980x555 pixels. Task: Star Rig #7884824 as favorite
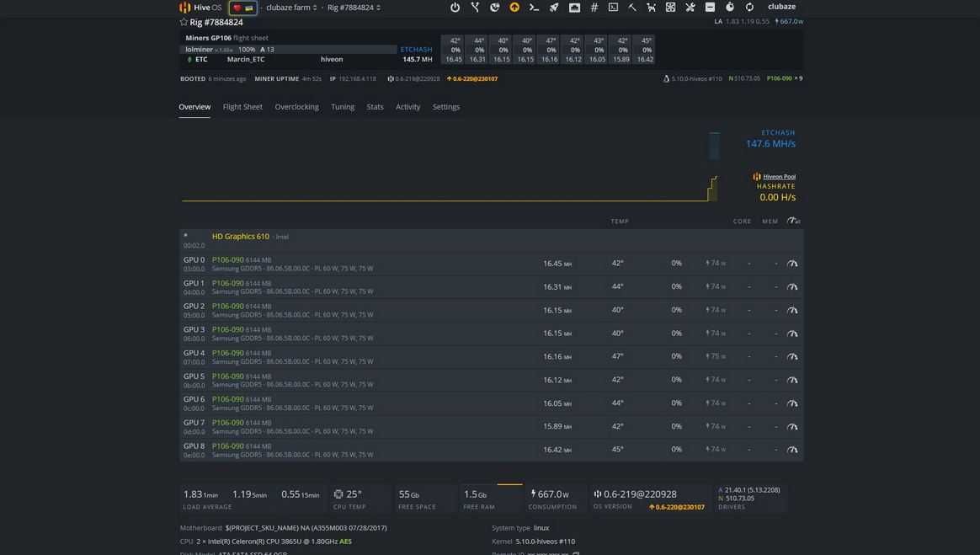click(184, 22)
